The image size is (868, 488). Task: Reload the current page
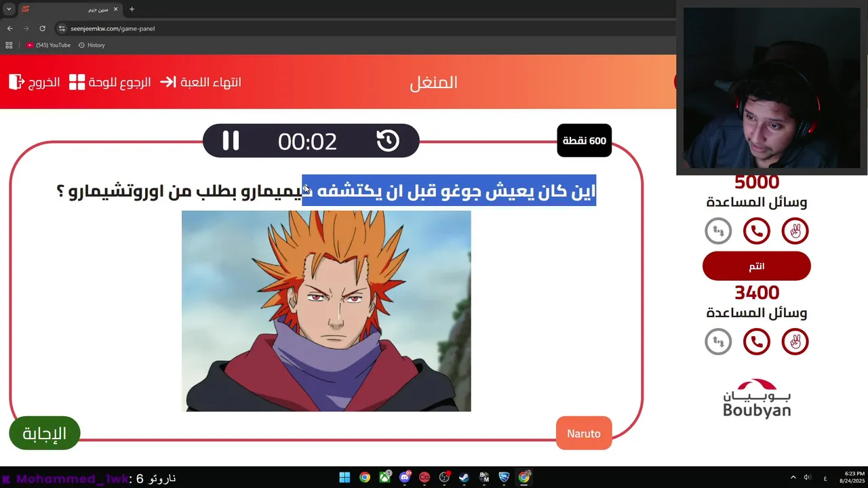click(42, 28)
